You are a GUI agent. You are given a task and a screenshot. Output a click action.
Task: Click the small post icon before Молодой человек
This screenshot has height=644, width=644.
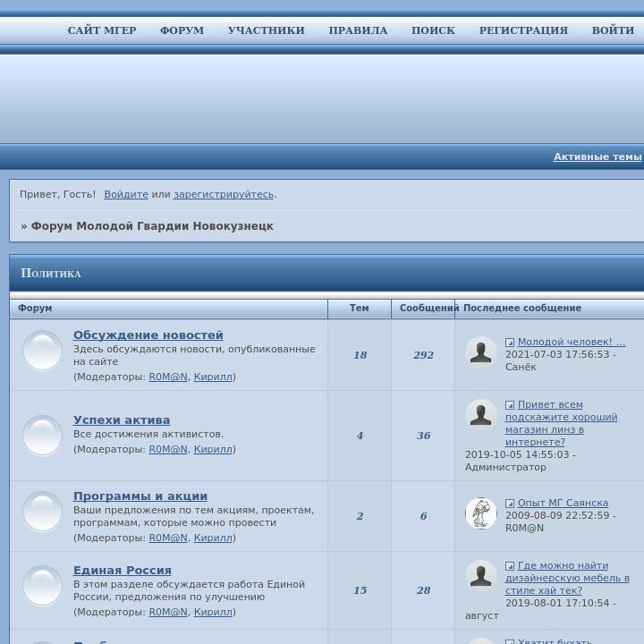tap(510, 342)
